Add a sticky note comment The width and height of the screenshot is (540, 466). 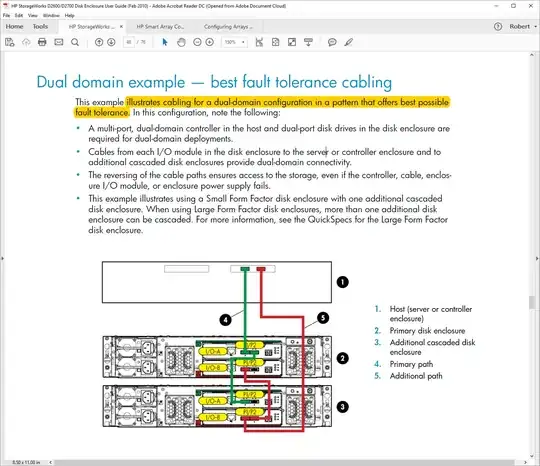332,42
